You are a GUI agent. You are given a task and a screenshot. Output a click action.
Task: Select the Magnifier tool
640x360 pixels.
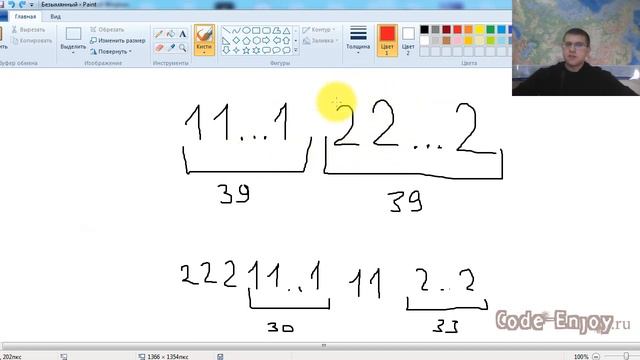(182, 48)
